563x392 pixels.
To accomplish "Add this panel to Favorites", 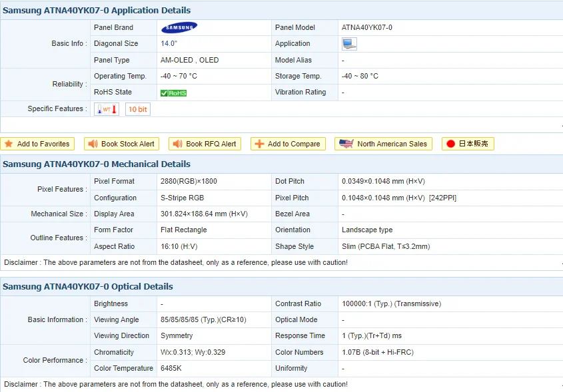I will 37,144.
